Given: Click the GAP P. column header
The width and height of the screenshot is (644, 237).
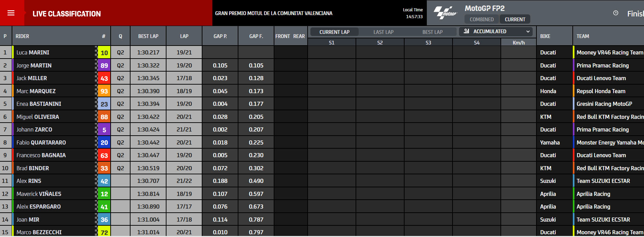Looking at the screenshot, I should [220, 36].
